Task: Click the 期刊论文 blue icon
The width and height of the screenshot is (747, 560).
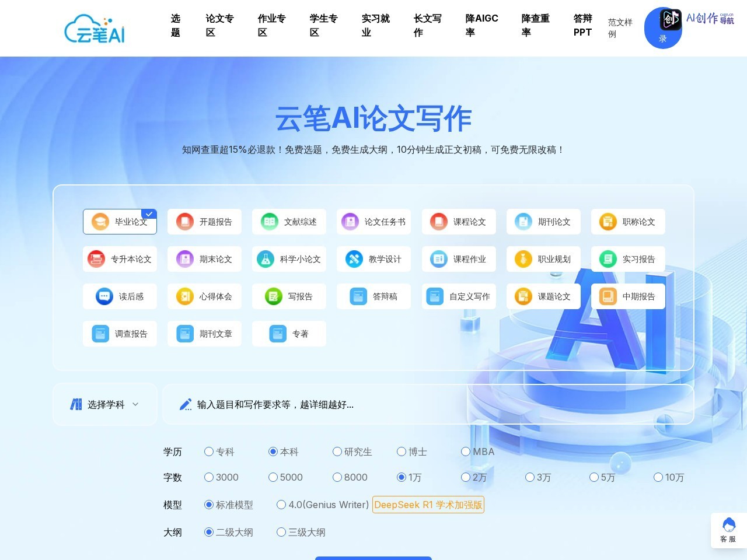Action: (x=523, y=222)
